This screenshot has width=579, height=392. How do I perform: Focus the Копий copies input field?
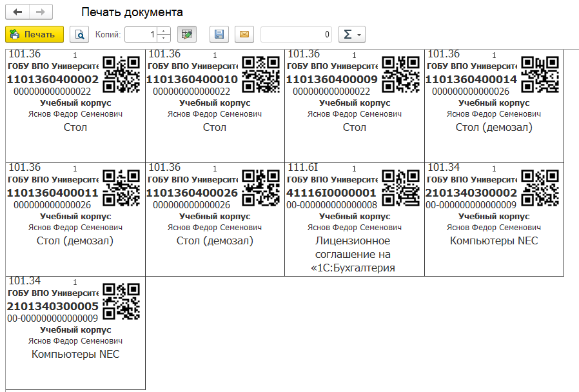tap(141, 34)
